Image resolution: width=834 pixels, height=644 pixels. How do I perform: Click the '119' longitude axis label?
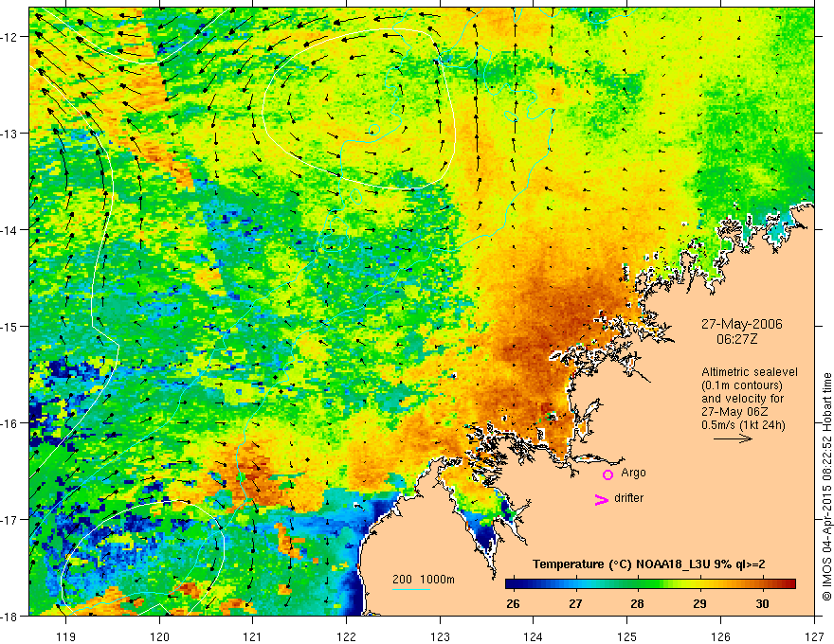(x=66, y=636)
